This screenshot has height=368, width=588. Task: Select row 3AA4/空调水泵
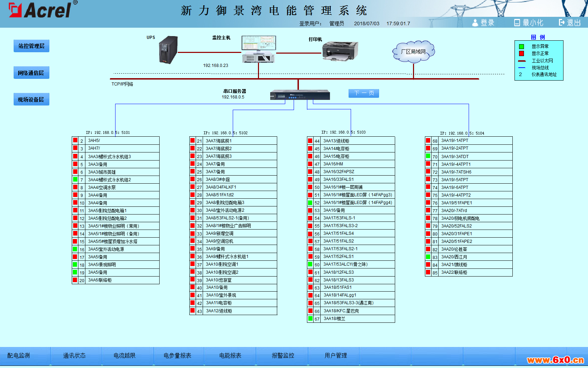coord(115,187)
